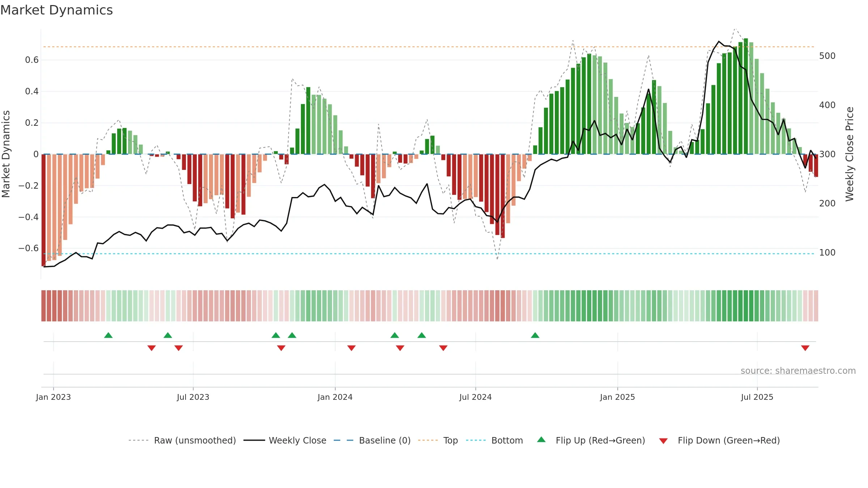Toggle the Flip Down (Green→Red) legend entry
The height and width of the screenshot is (488, 868).
[x=719, y=440]
